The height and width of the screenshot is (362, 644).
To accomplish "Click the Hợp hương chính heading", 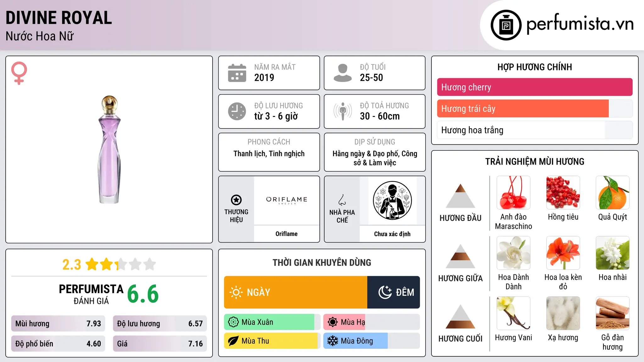I will [x=535, y=67].
